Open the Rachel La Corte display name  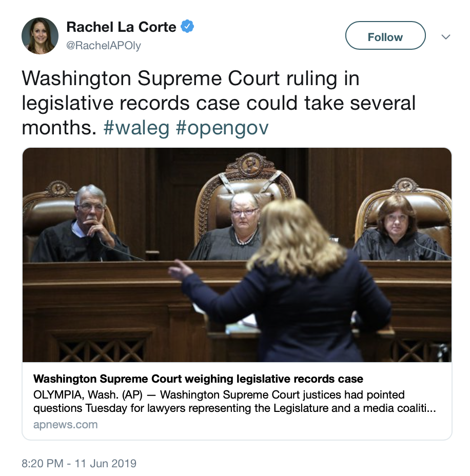[121, 27]
